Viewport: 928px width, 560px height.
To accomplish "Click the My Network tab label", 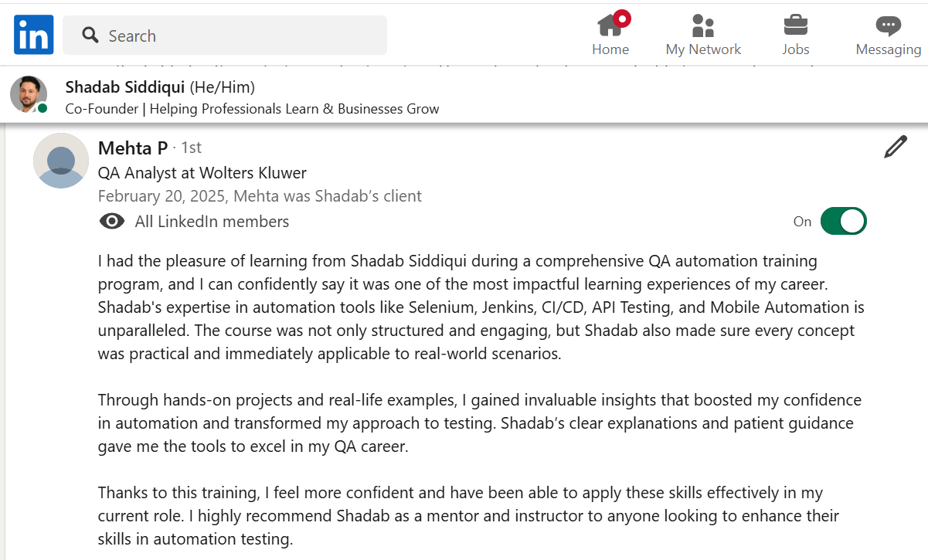I will click(x=703, y=49).
